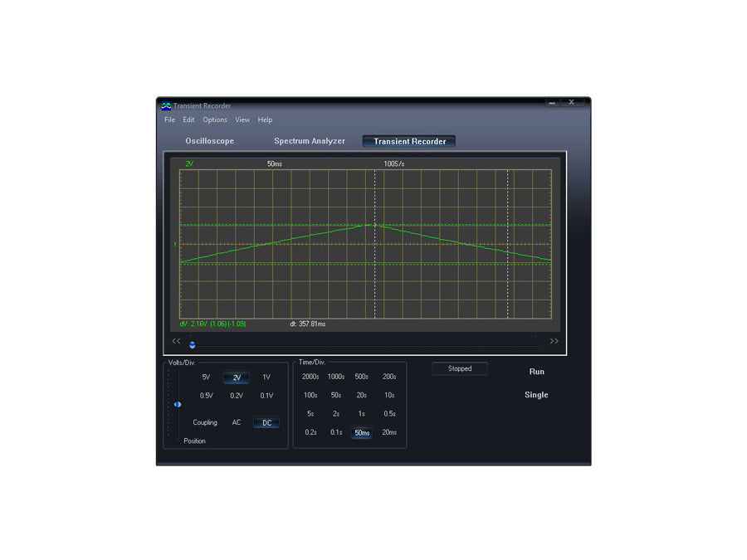
Task: Click the vertical Position slider handle
Action: click(x=177, y=405)
